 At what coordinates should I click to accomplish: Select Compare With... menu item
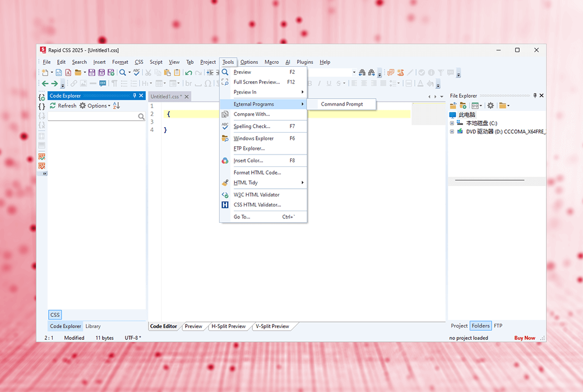pyautogui.click(x=263, y=114)
